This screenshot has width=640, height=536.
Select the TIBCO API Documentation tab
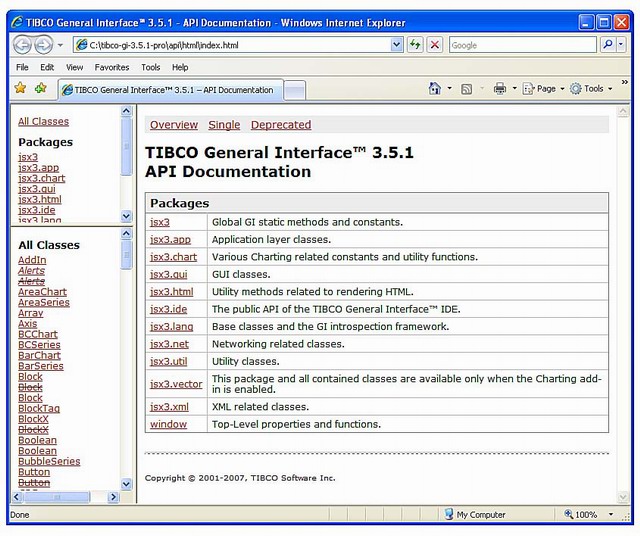tap(170, 90)
